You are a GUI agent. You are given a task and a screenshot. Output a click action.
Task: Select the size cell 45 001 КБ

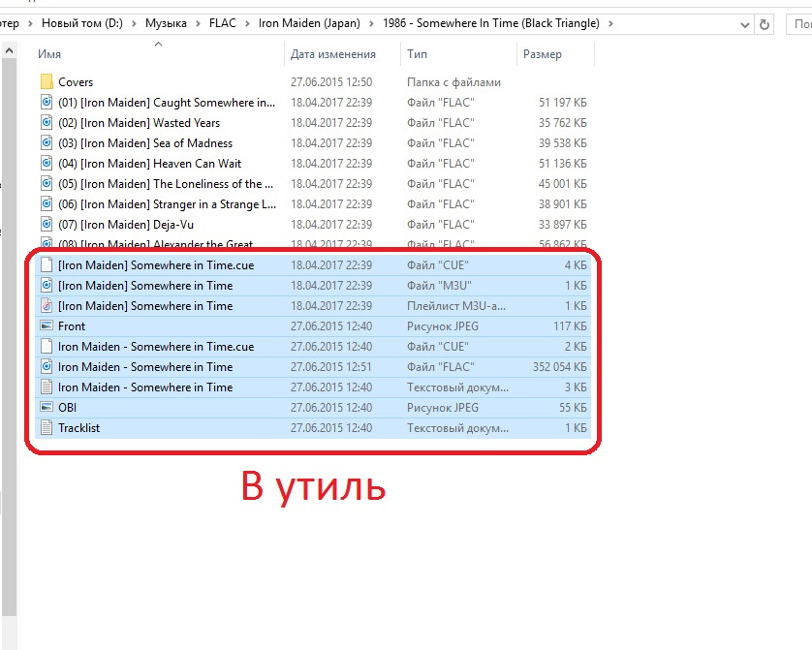coord(562,184)
